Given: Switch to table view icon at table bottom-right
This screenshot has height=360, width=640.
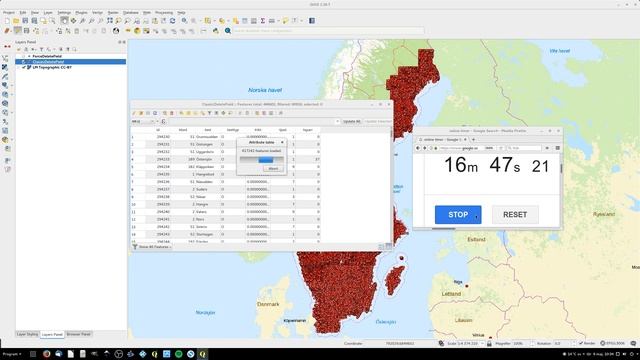Looking at the screenshot, I should (389, 247).
